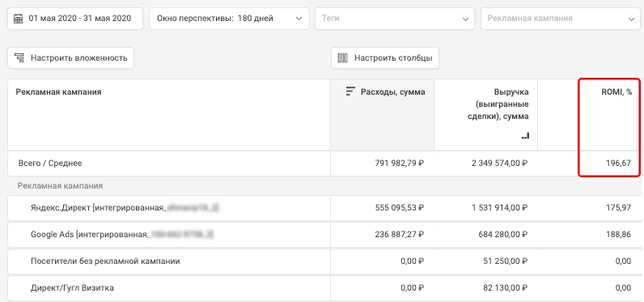Click the Всего / Среднее summary row
The height and width of the screenshot is (302, 644).
tap(324, 163)
